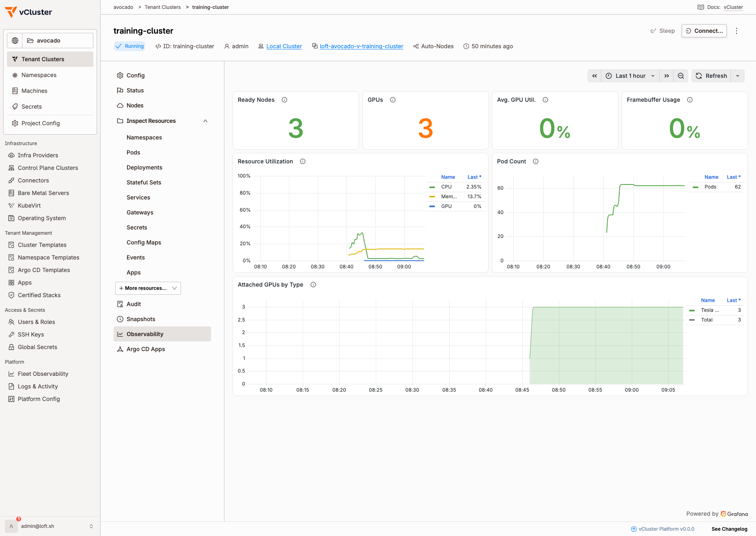
Task: Open Pods under Inspect Resources
Action: tap(133, 152)
